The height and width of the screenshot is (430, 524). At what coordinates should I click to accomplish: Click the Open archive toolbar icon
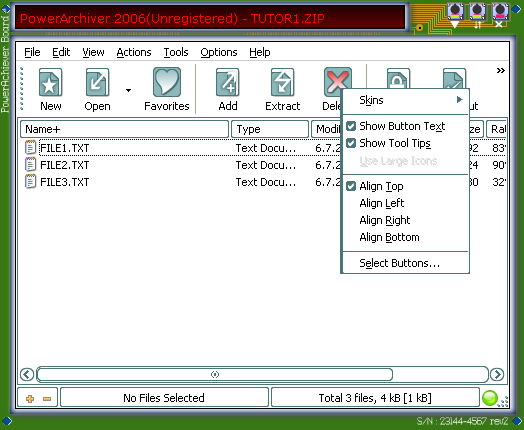click(x=97, y=83)
